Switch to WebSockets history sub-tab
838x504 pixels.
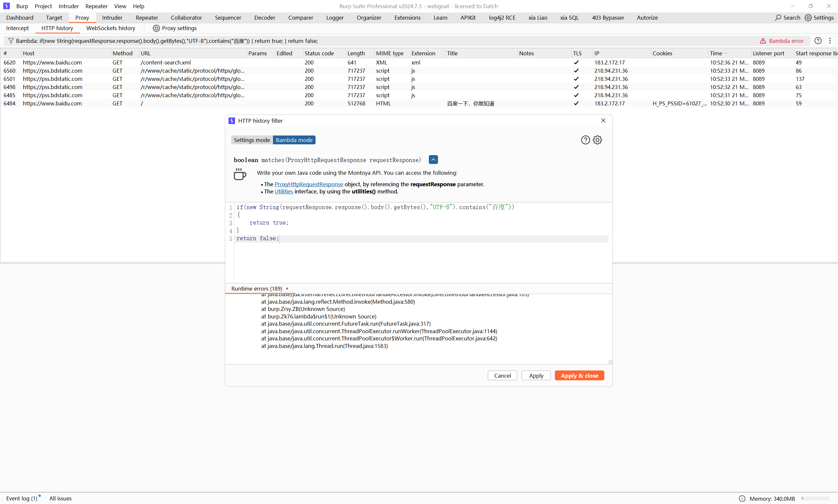click(111, 28)
